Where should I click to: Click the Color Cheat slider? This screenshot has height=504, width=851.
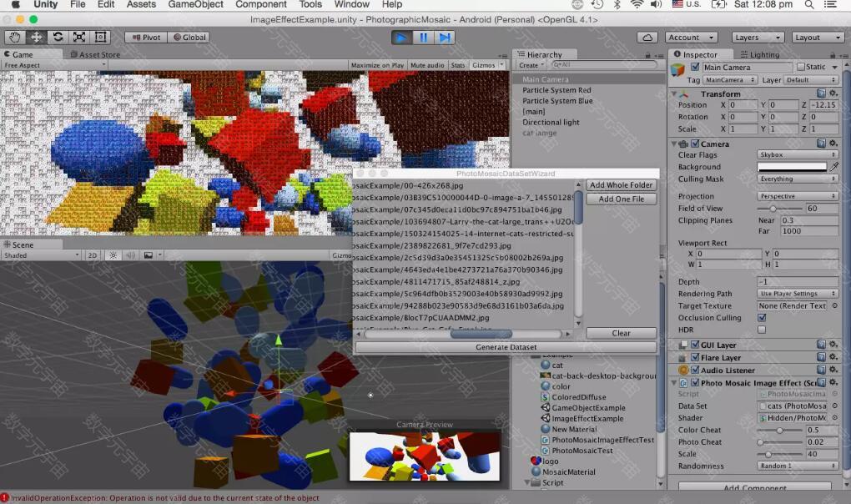tap(780, 431)
